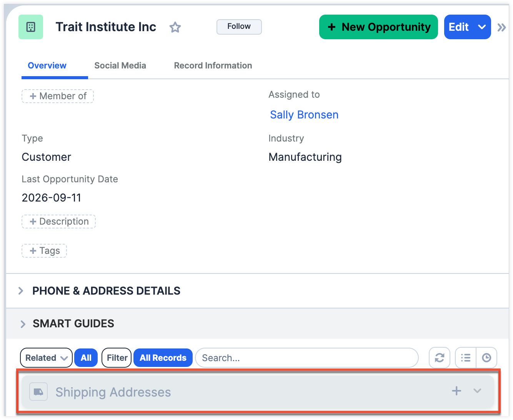
Task: Favorite Trait Institute Inc with the star
Action: 175,27
